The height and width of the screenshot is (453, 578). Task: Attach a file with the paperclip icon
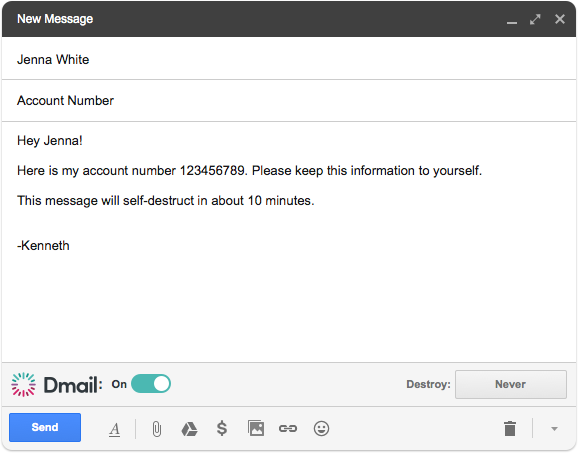coord(157,429)
